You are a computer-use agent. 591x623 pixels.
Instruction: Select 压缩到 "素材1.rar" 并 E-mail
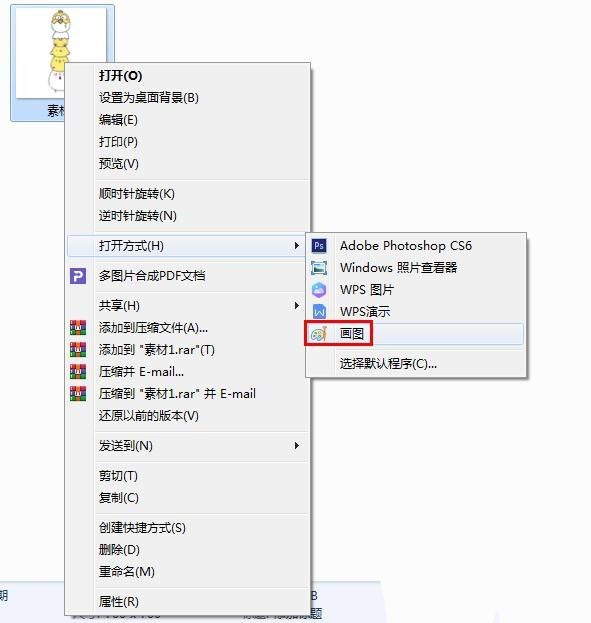pyautogui.click(x=187, y=394)
